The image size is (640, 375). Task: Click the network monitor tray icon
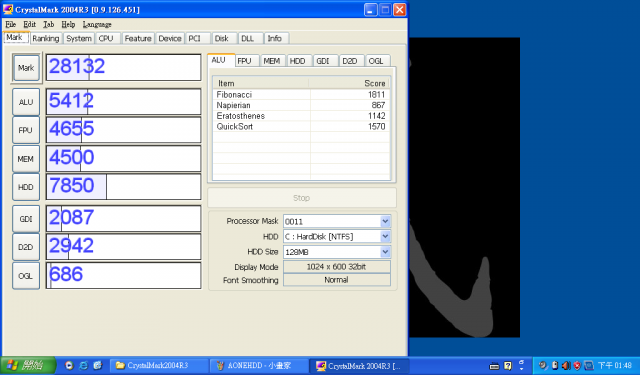pos(589,366)
